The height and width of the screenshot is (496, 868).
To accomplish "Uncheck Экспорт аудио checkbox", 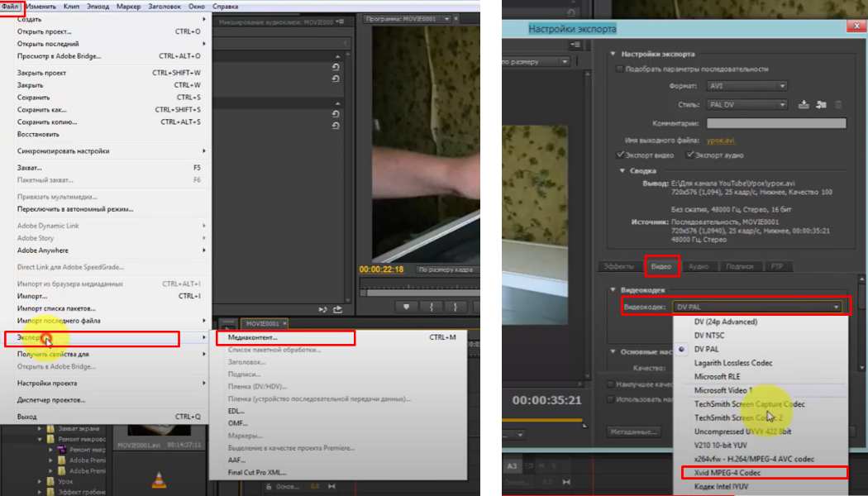I will click(689, 155).
